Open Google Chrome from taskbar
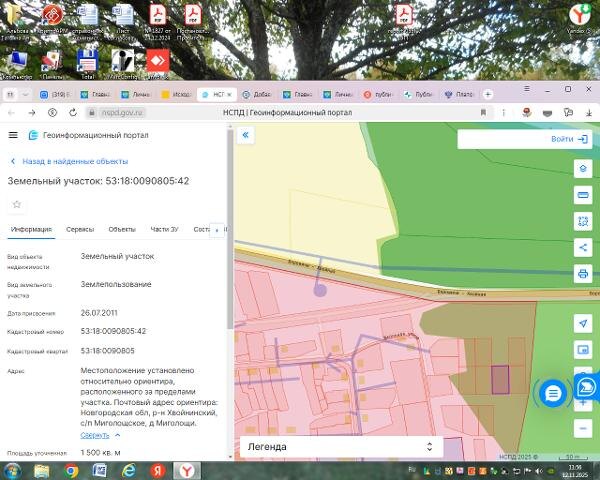The width and height of the screenshot is (600, 480). pyautogui.click(x=71, y=471)
